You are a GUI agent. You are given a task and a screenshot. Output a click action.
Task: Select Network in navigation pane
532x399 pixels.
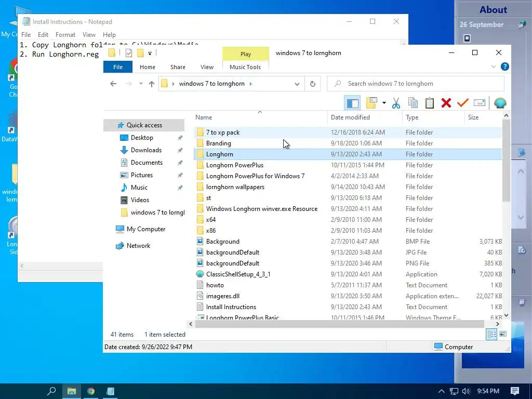pos(138,246)
